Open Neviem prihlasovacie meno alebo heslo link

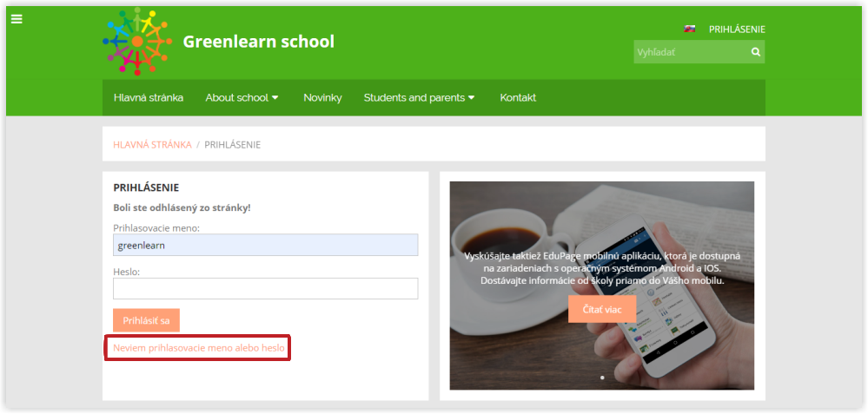click(199, 348)
